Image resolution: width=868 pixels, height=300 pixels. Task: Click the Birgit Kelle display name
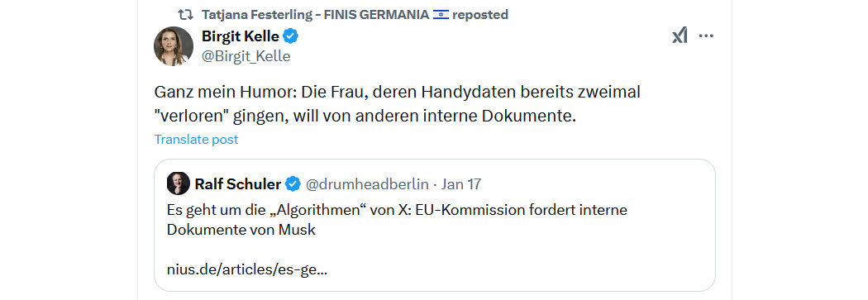tap(241, 36)
